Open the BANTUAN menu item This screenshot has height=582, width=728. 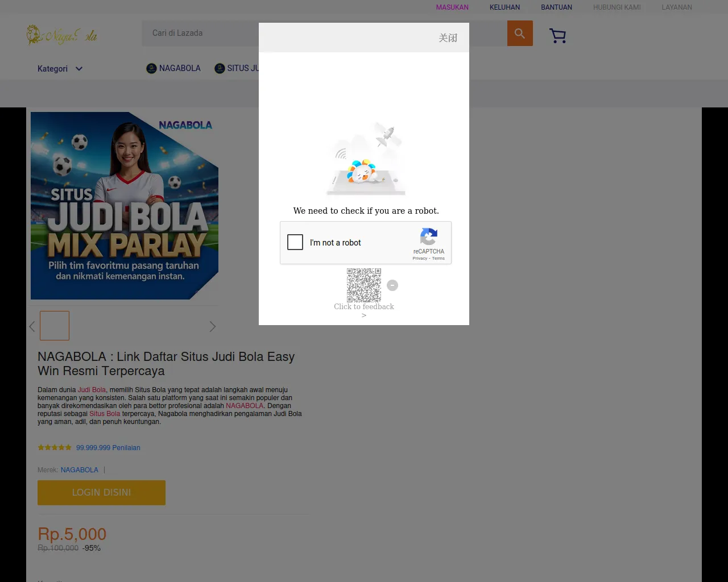(556, 7)
